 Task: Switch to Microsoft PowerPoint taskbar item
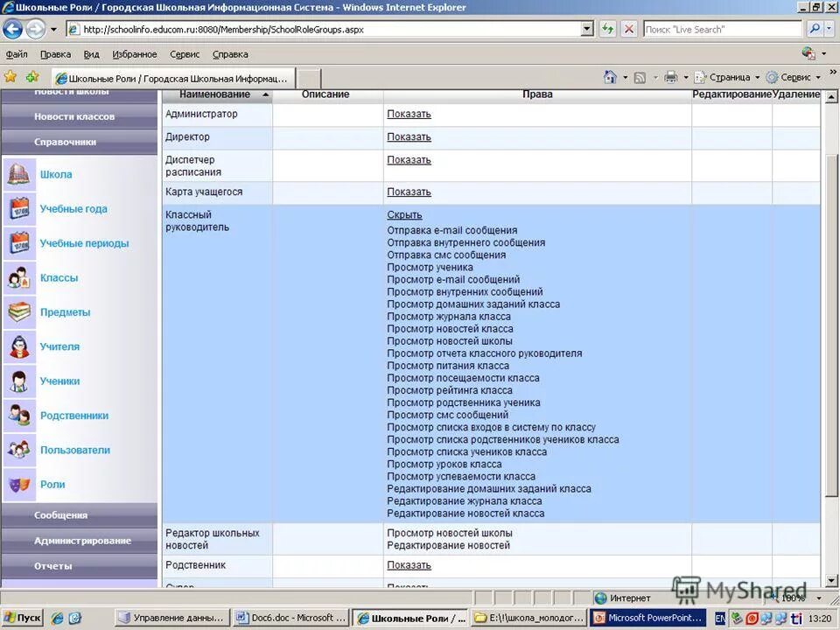(x=647, y=619)
